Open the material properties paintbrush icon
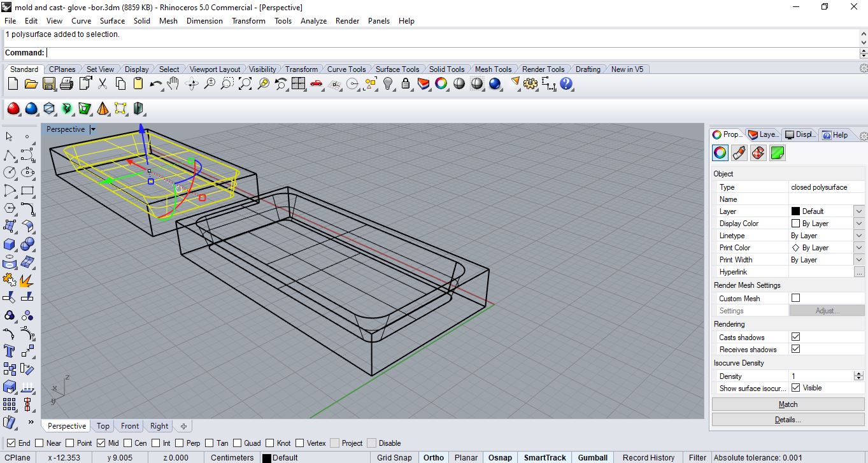The width and height of the screenshot is (868, 463). (x=739, y=153)
